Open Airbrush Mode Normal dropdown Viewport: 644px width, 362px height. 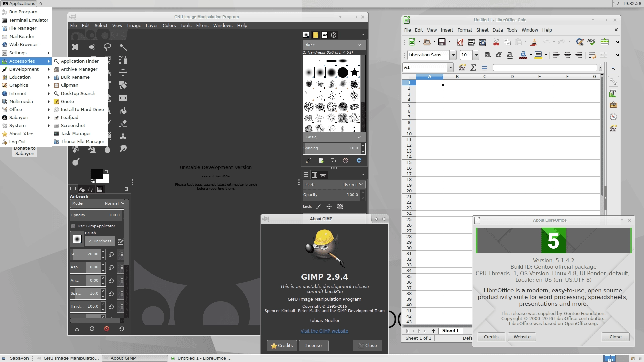coord(97,203)
